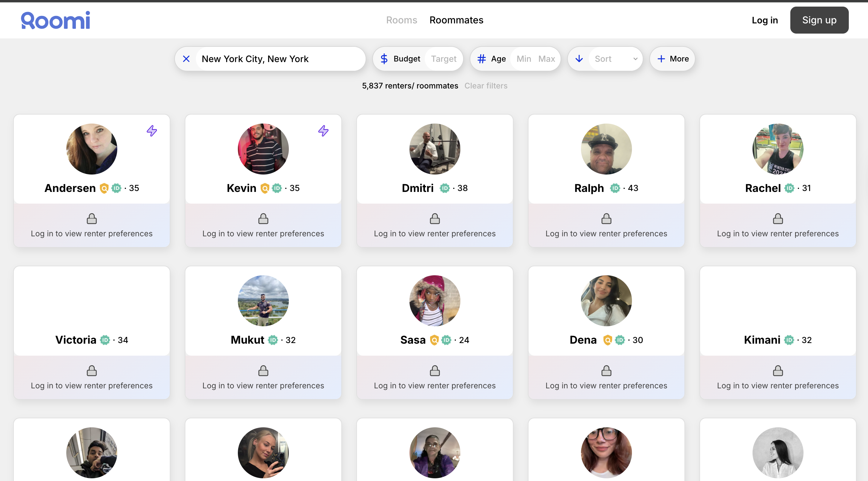Screen dimensions: 868x481
Task: Open Rachel's profile photo
Action: click(778, 149)
